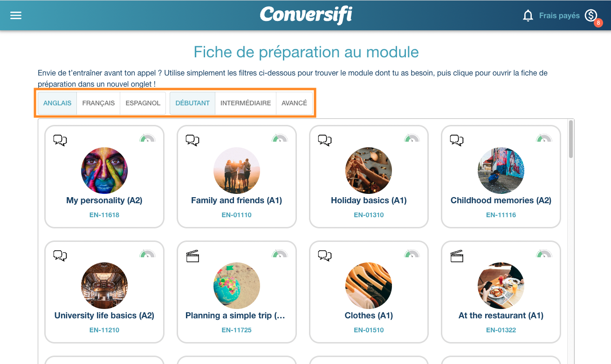611x364 pixels.
Task: Enable the INTERMÉDIAIRE level filter
Action: [x=245, y=103]
